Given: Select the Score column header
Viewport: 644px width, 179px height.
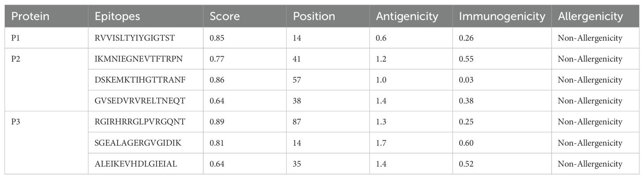Looking at the screenshot, I should (225, 16).
